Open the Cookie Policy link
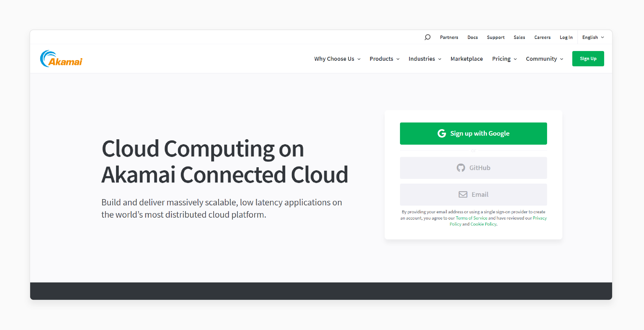The image size is (644, 330). click(483, 224)
